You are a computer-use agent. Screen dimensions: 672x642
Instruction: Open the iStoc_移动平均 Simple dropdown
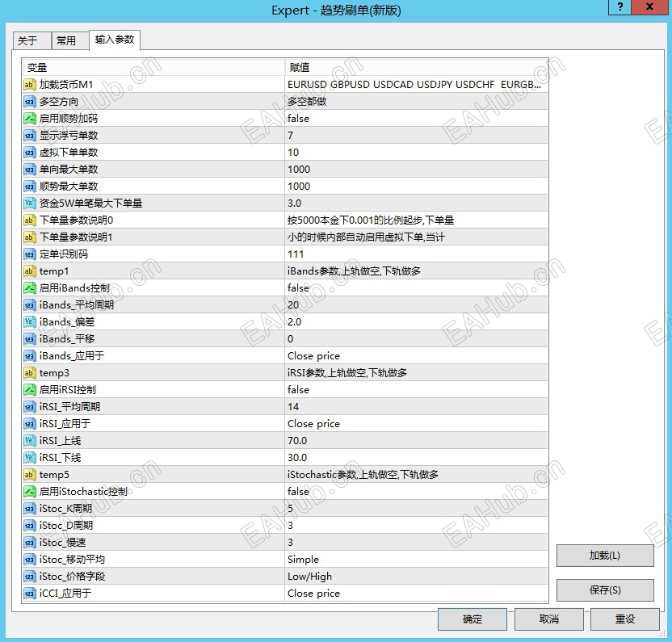(416, 560)
